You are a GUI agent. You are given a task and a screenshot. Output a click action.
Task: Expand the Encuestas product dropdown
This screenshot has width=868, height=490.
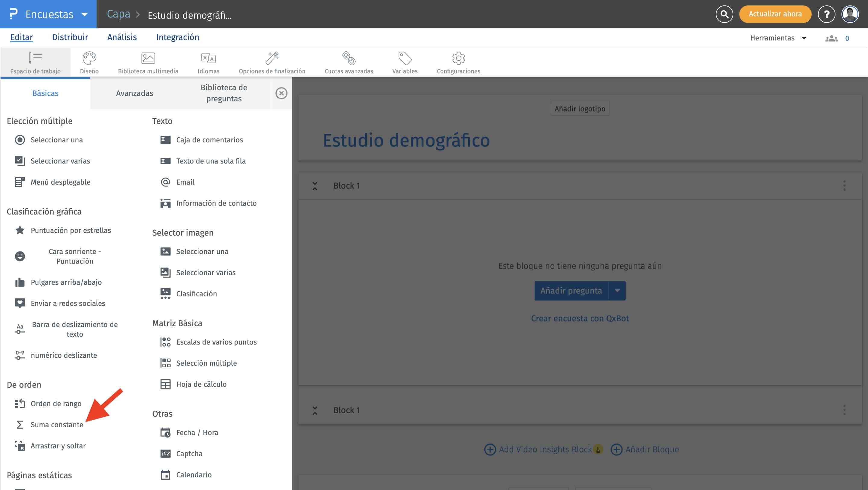point(85,14)
